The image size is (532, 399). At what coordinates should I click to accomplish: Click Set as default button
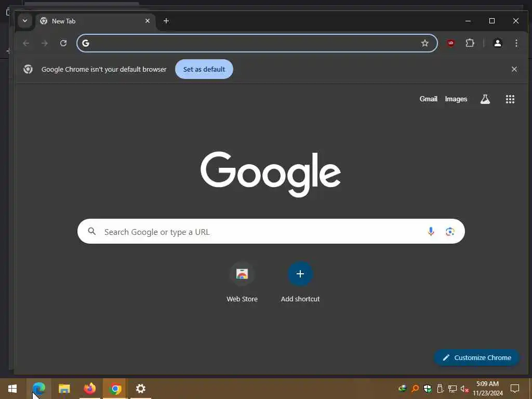tap(204, 69)
